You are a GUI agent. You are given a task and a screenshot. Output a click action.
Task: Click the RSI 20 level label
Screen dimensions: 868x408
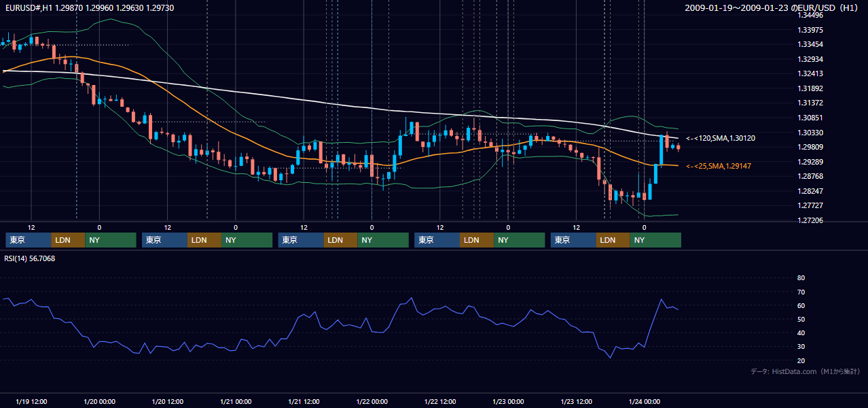point(801,360)
